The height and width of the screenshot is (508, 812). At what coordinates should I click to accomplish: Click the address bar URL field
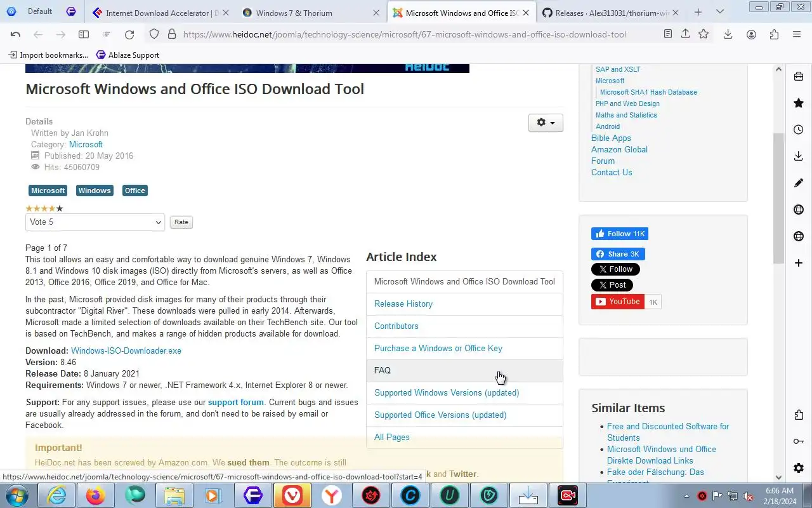tap(404, 34)
